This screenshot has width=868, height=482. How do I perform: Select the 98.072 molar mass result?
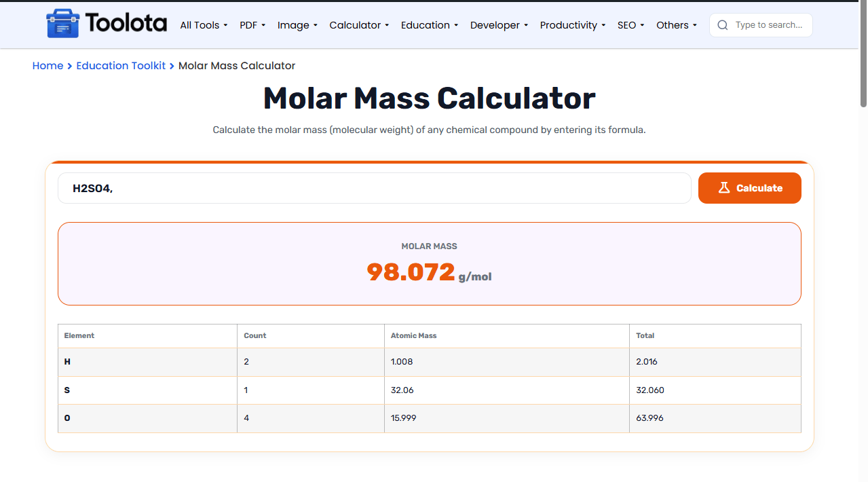pyautogui.click(x=411, y=272)
